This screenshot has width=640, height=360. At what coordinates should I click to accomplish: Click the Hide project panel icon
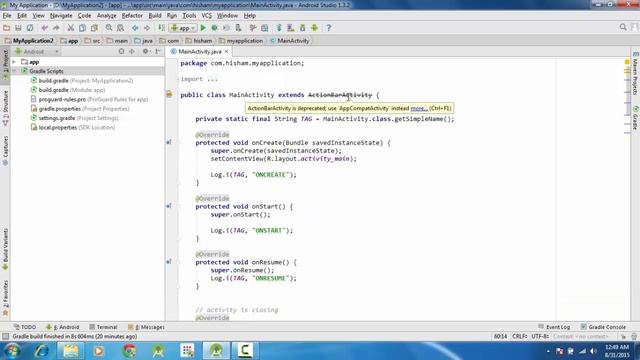click(158, 51)
